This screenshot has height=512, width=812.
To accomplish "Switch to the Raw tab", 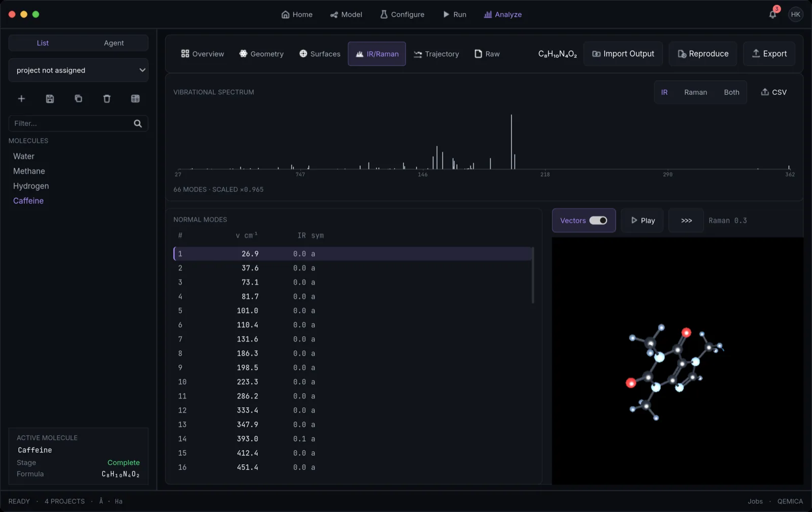I will [487, 54].
